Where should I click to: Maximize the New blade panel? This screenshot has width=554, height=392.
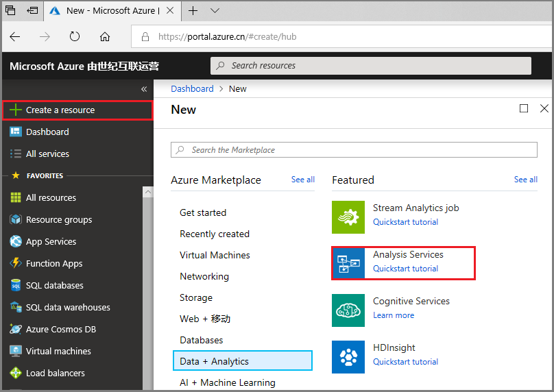coord(524,108)
